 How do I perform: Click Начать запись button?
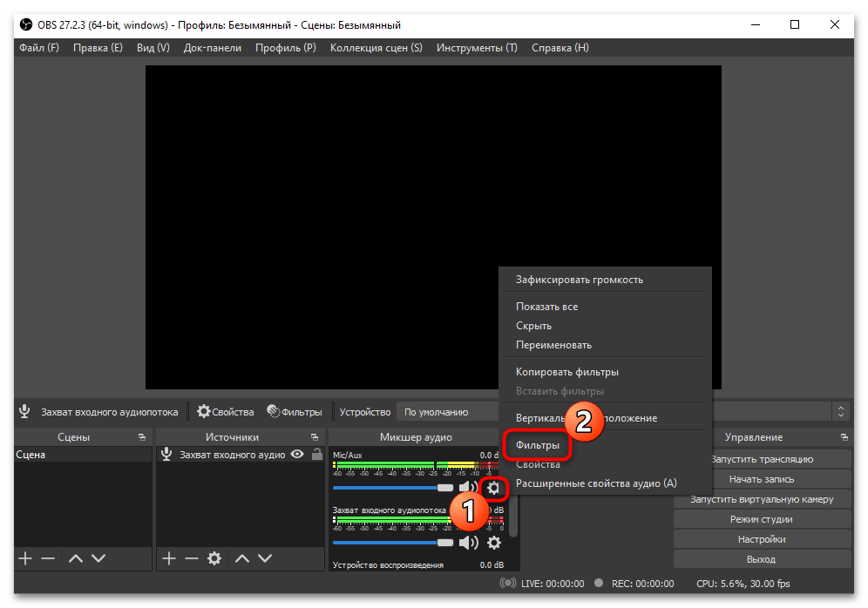tap(762, 479)
